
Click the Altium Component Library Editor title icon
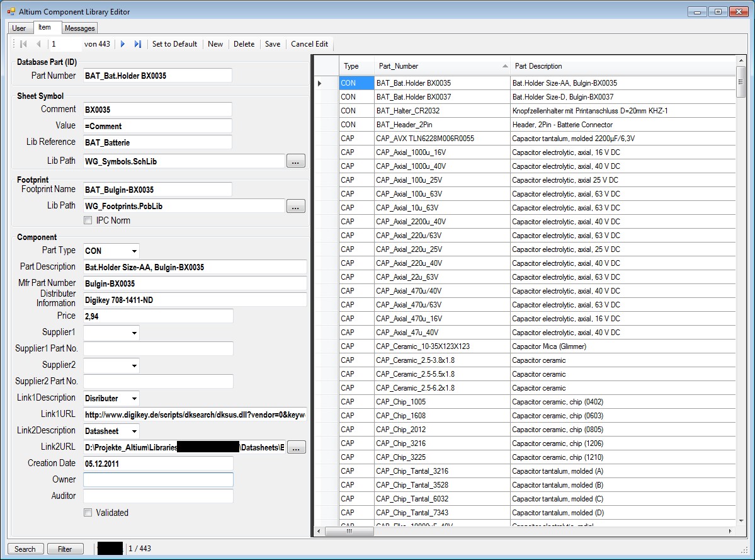tap(11, 11)
